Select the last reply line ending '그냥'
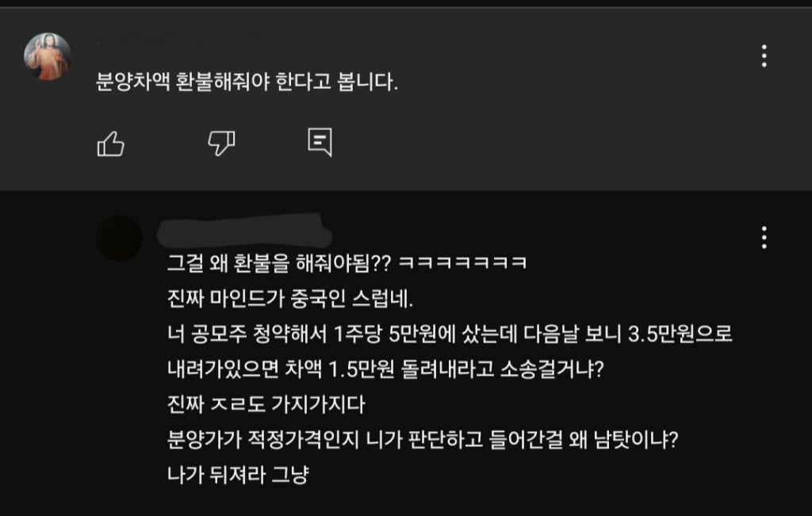 click(x=238, y=475)
